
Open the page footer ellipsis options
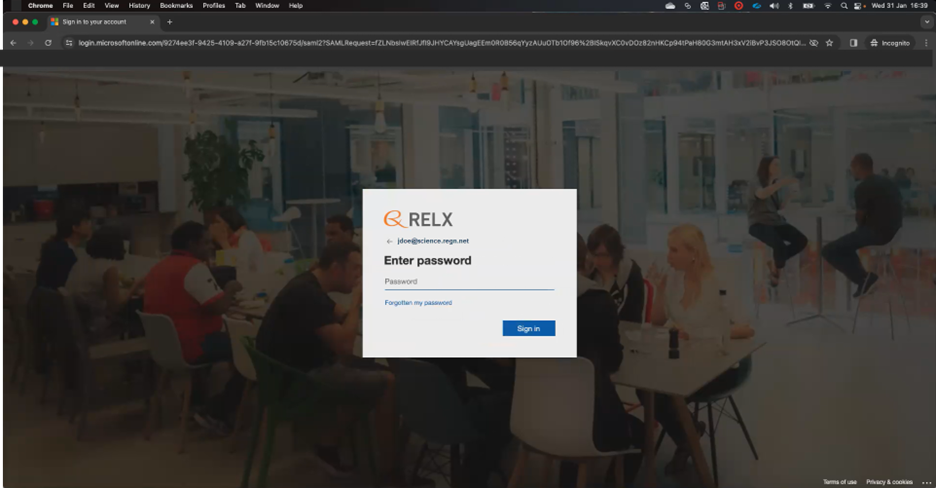tap(926, 482)
